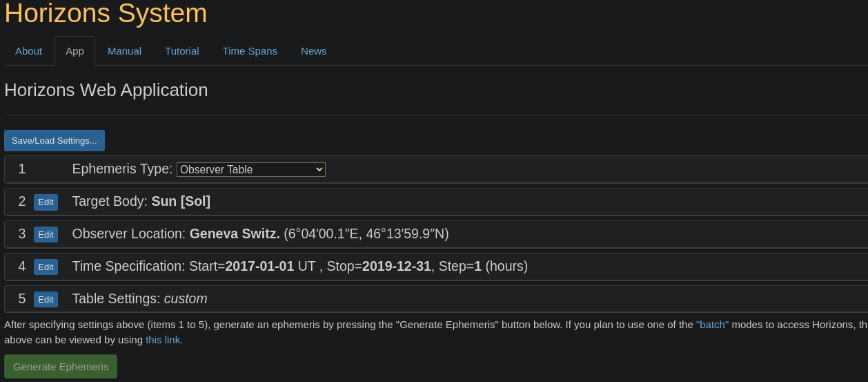The image size is (868, 382).
Task: Open the News tab
Action: (x=313, y=51)
